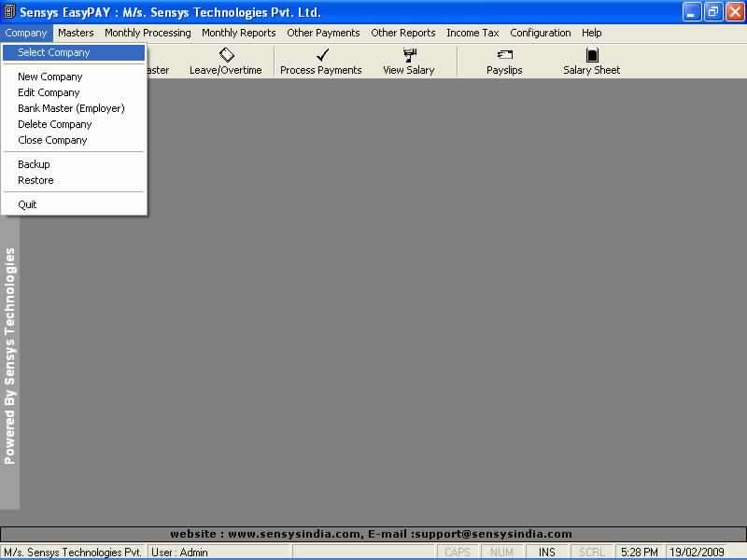Collapse the Company menu in menu bar
Viewport: 747px width, 560px height.
tap(26, 33)
